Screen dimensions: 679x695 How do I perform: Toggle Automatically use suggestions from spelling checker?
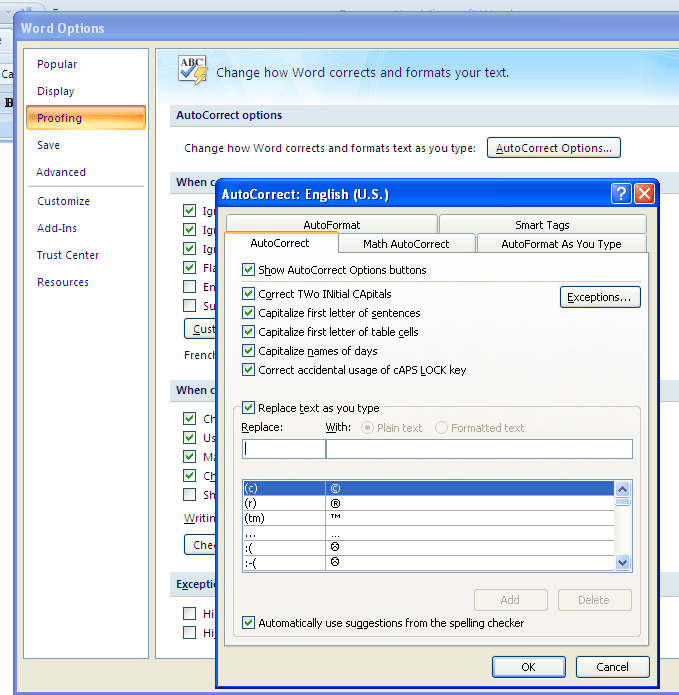click(x=248, y=622)
